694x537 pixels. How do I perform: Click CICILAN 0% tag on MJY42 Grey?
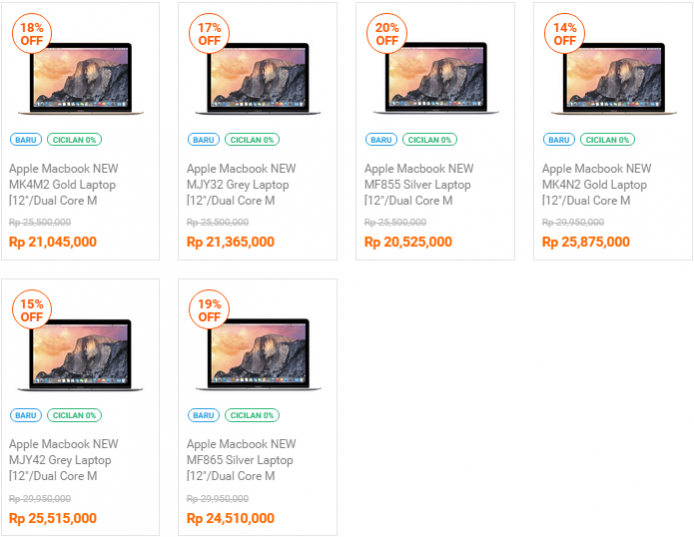pyautogui.click(x=74, y=415)
